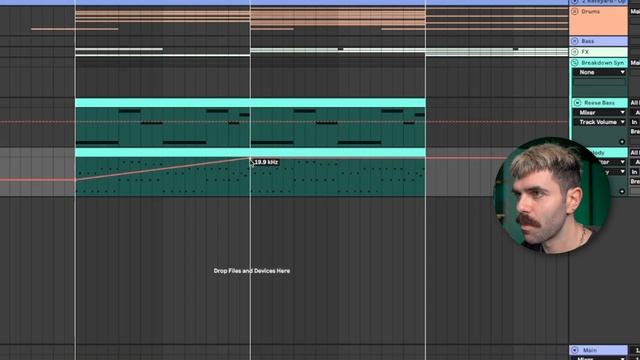
Task: Add automation lane on the Melody track
Action: [622, 191]
